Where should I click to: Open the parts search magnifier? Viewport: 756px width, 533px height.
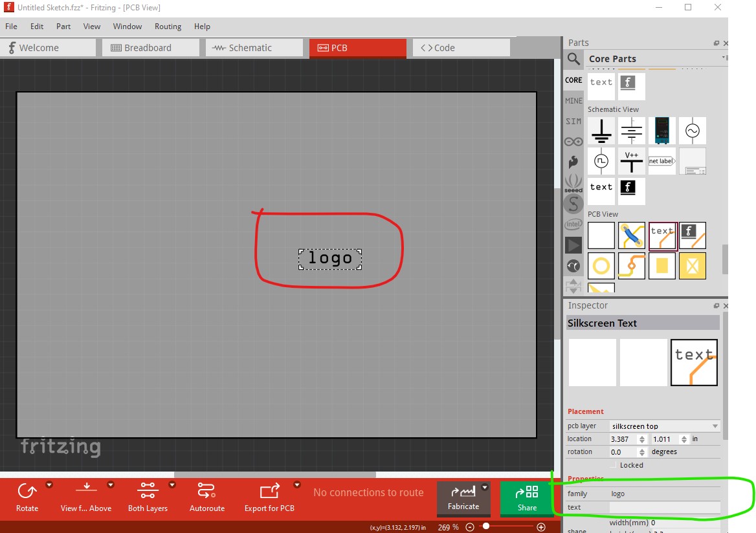[x=573, y=60]
